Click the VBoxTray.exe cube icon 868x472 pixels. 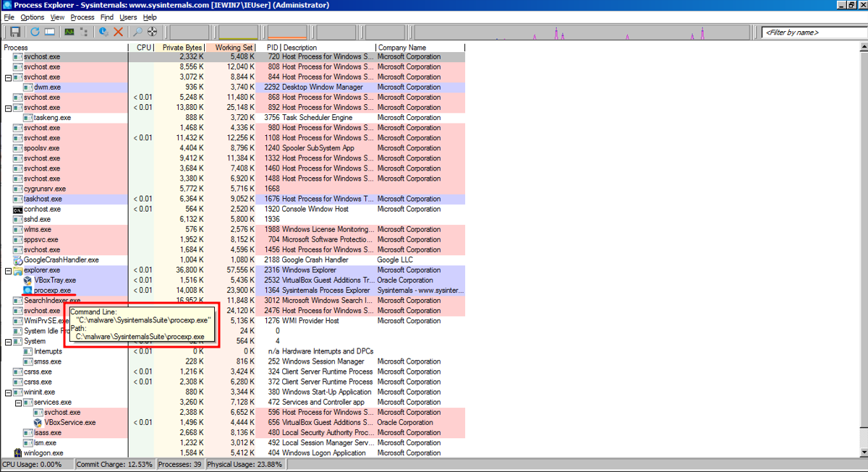28,280
